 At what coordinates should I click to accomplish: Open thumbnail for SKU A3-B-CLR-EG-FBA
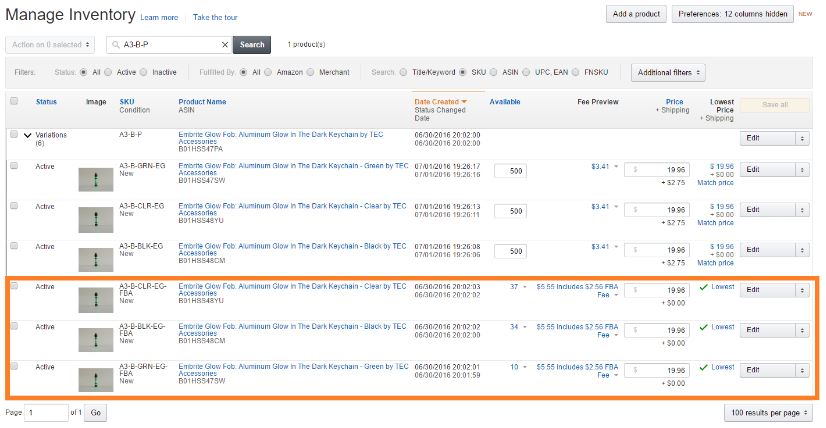point(96,300)
